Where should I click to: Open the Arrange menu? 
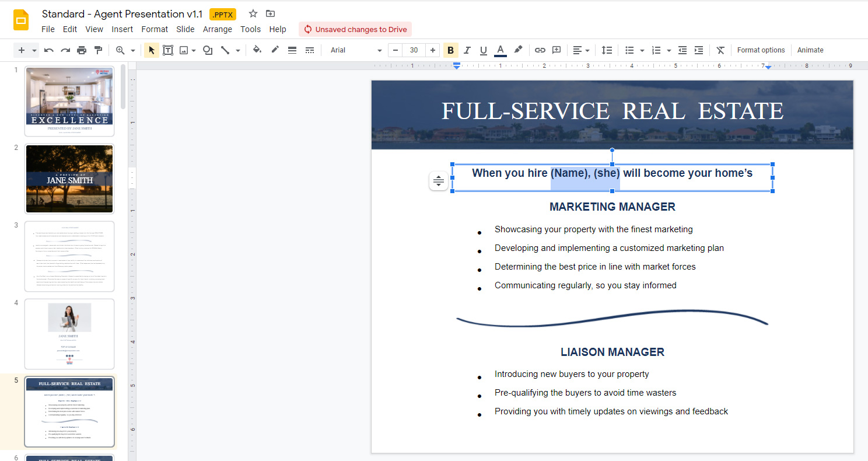tap(218, 29)
